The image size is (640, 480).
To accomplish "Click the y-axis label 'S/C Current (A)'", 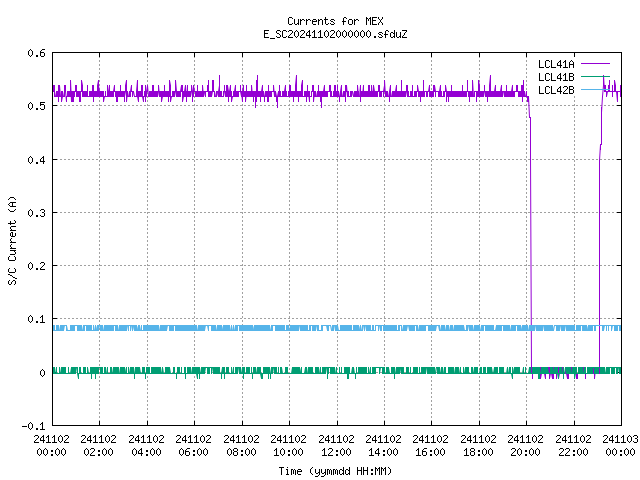I will point(13,240).
